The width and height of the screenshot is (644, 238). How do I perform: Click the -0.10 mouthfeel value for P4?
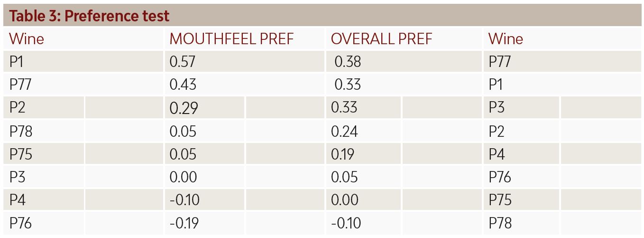click(x=184, y=200)
